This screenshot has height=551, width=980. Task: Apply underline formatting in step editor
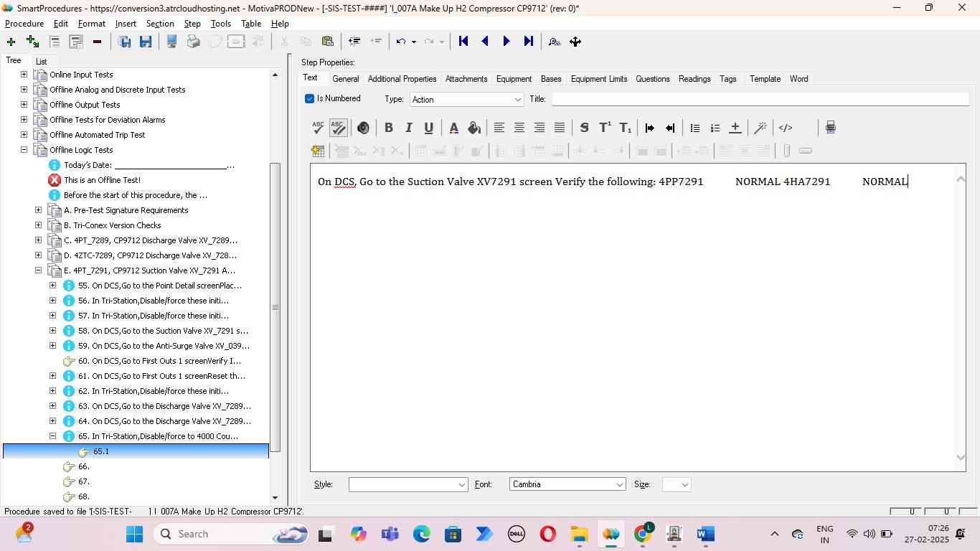point(429,128)
